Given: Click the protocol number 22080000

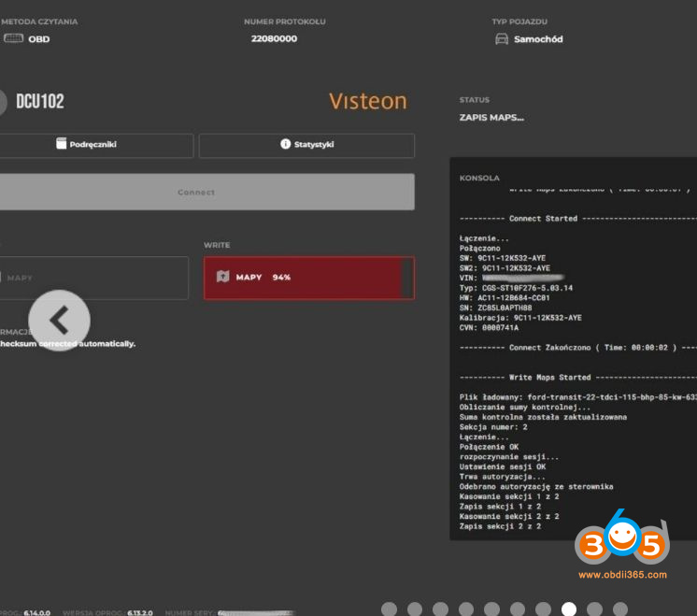Looking at the screenshot, I should (274, 39).
